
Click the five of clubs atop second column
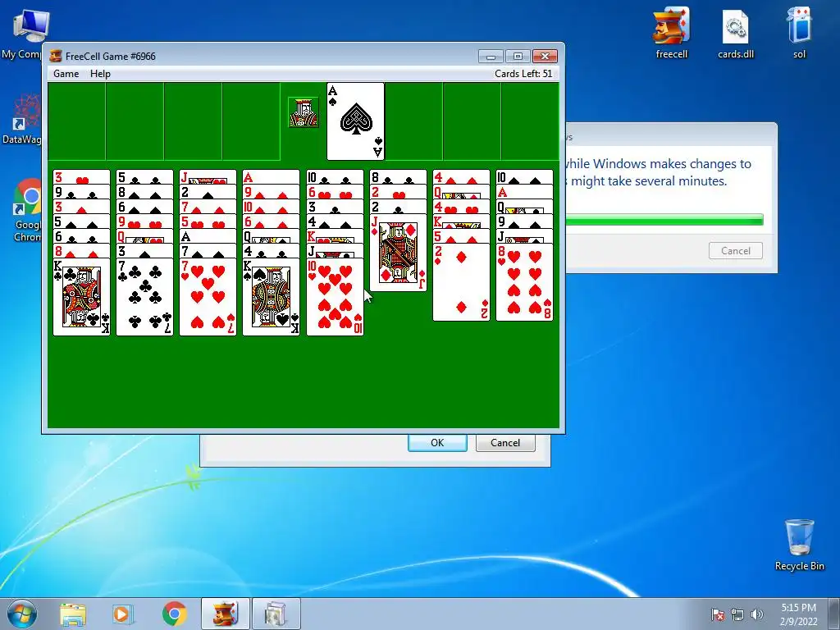coord(144,177)
